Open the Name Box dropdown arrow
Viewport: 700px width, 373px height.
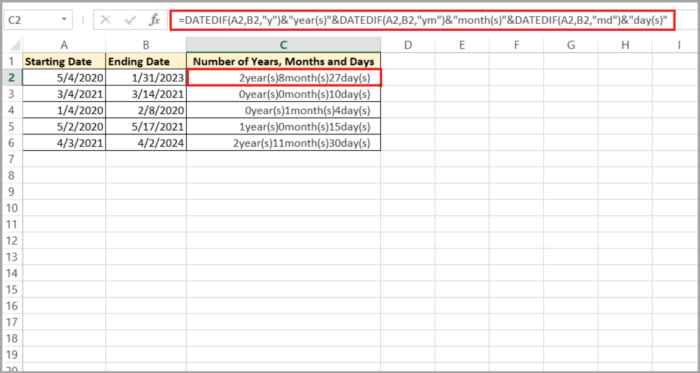coord(64,20)
